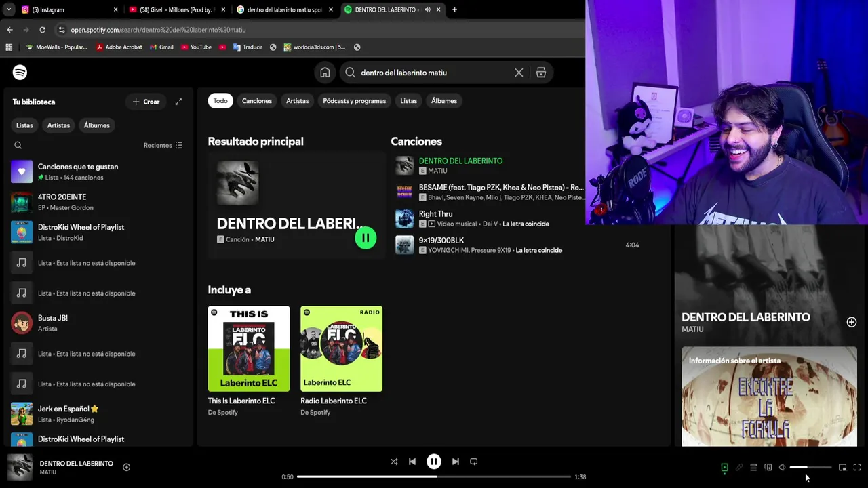This screenshot has width=868, height=488.
Task: Open the Gmail bookmark
Action: 161,47
